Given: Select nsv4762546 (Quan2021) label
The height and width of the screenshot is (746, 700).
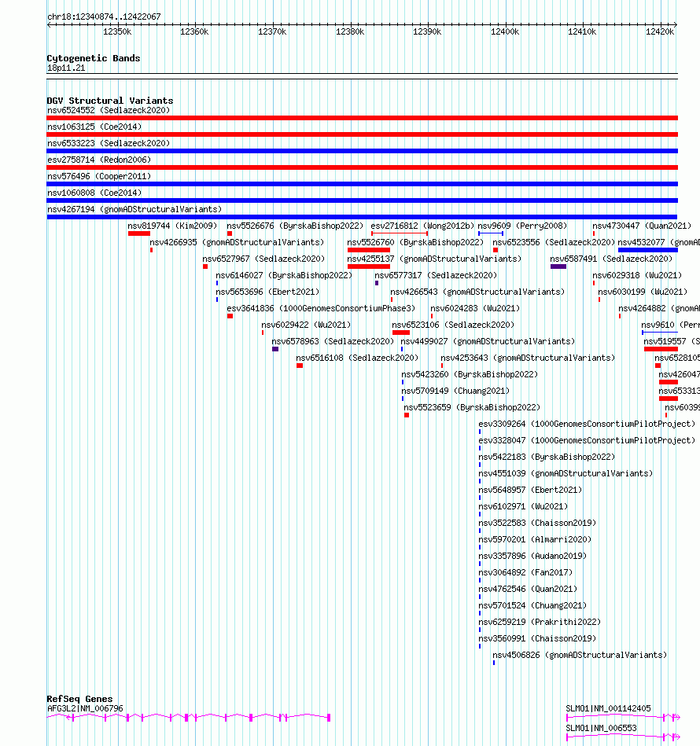Looking at the screenshot, I should [x=528, y=589].
